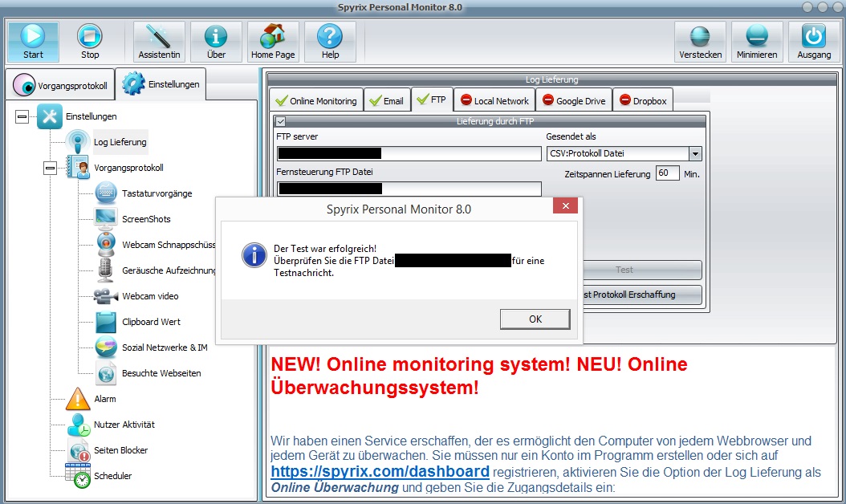Viewport: 846px width, 504px height.
Task: Open the Online Monitoring tab
Action: point(316,100)
